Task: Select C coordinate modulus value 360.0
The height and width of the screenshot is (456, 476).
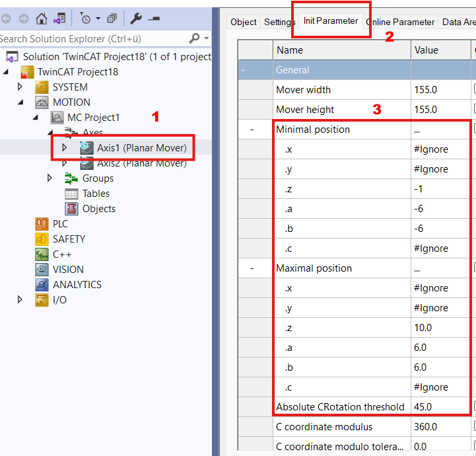Action: tap(441, 427)
